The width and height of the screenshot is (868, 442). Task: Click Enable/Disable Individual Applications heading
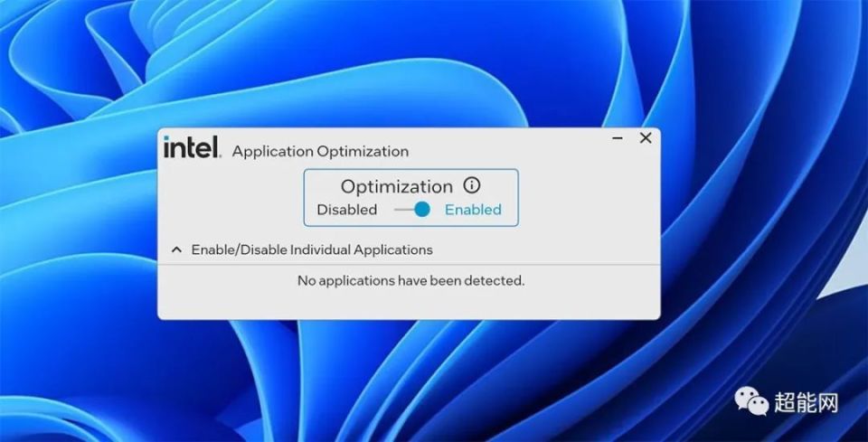pyautogui.click(x=312, y=249)
